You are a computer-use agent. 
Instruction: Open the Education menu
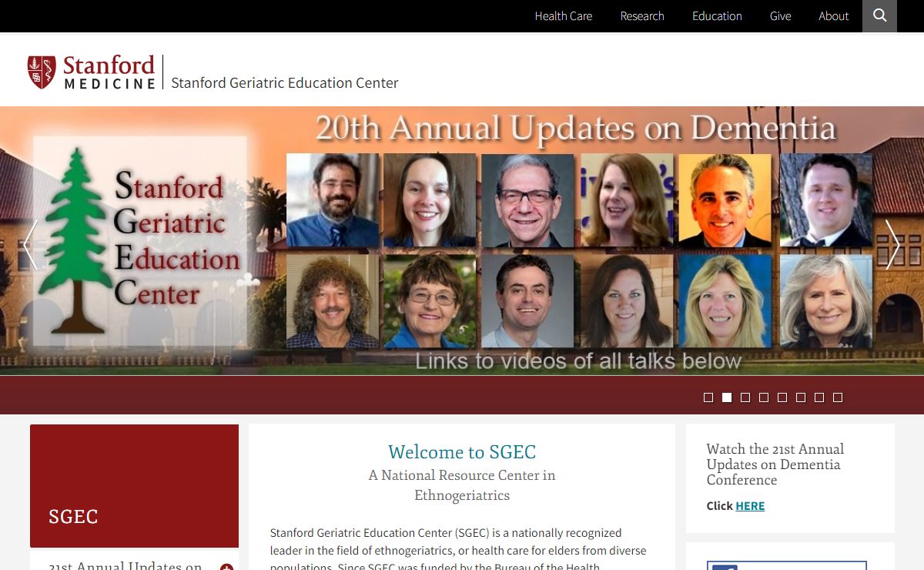click(x=717, y=15)
